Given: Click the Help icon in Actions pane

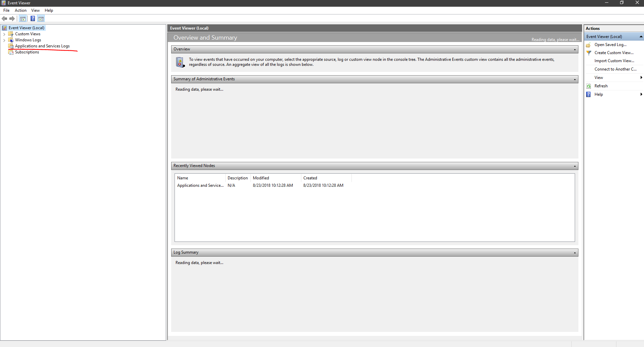Looking at the screenshot, I should click(x=589, y=94).
